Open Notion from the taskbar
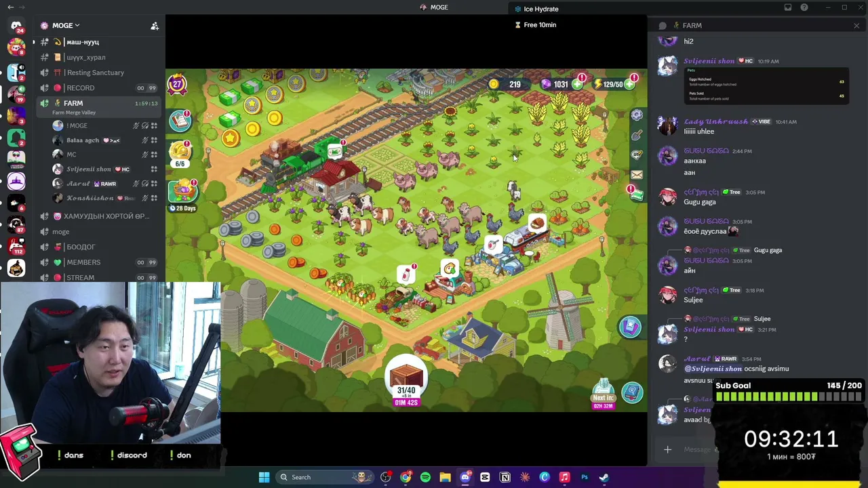Screen dimensions: 868x488 [x=505, y=477]
